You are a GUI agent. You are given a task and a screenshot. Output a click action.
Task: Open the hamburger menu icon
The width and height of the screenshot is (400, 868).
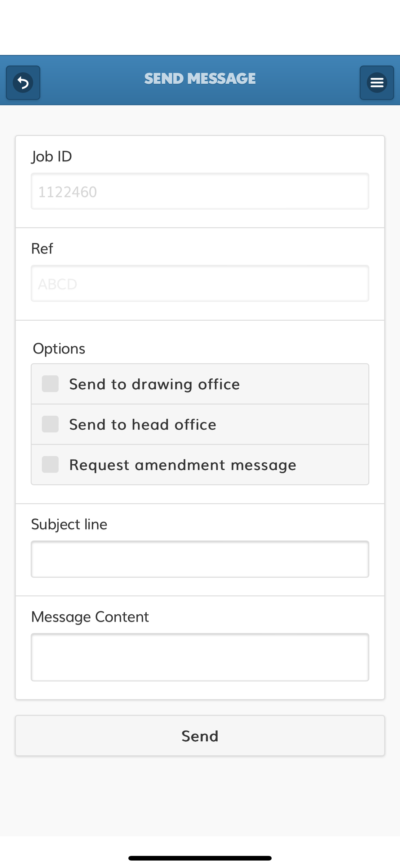click(377, 83)
